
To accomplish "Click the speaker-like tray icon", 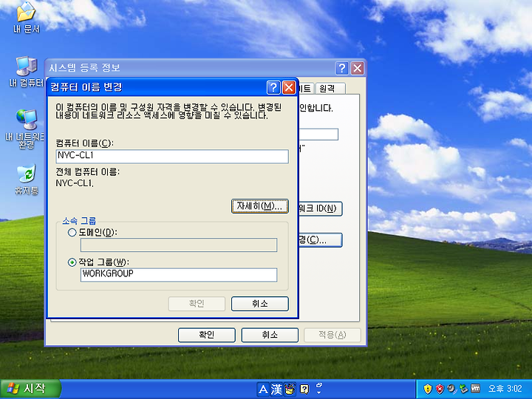I will 451,389.
